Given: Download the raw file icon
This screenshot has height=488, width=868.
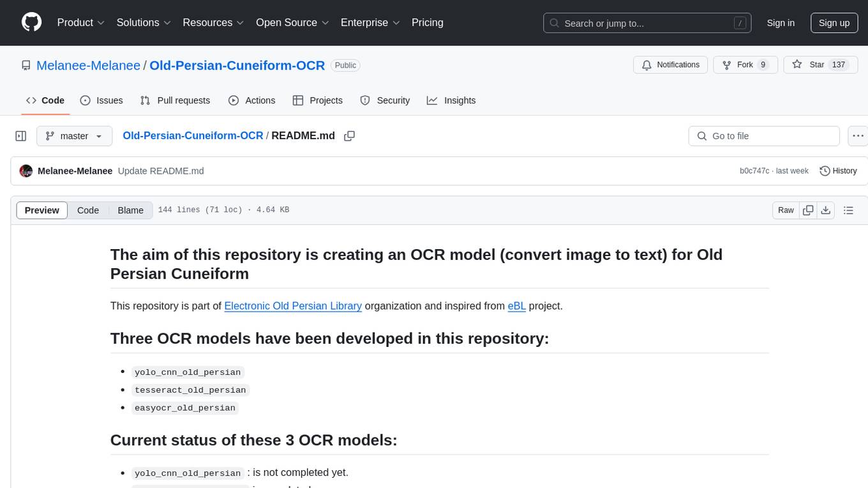Looking at the screenshot, I should tap(826, 210).
